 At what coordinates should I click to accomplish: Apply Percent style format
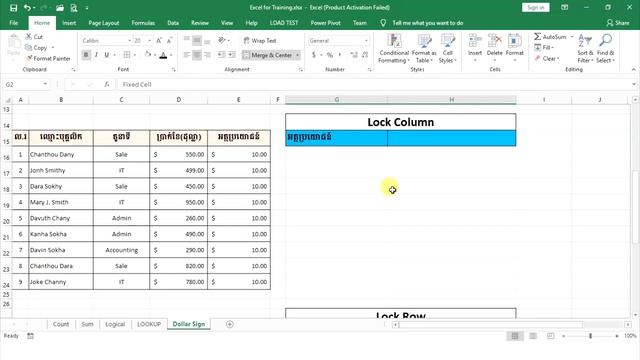pyautogui.click(x=330, y=55)
